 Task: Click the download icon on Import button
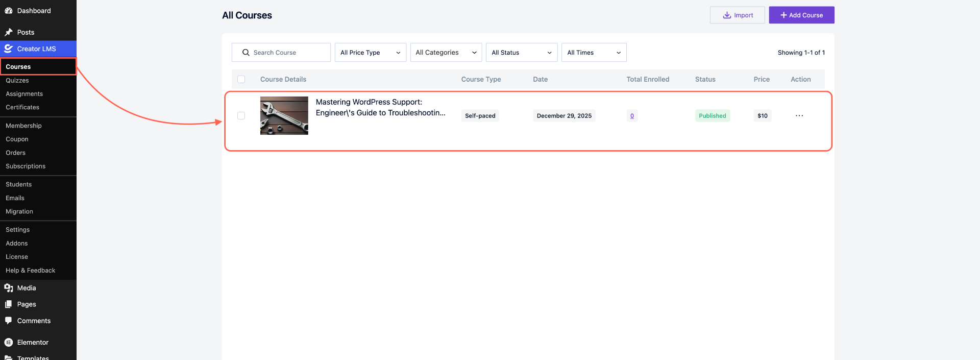727,15
